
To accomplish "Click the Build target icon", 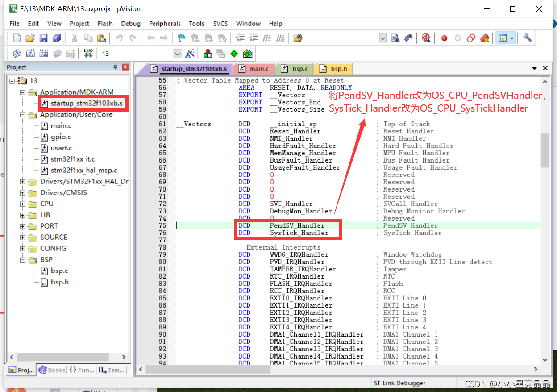I will pos(30,54).
